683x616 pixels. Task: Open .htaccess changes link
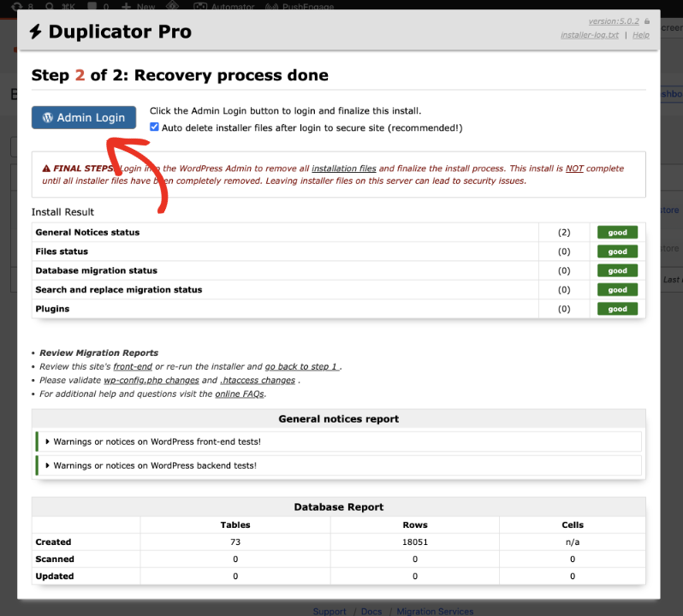[x=258, y=380]
